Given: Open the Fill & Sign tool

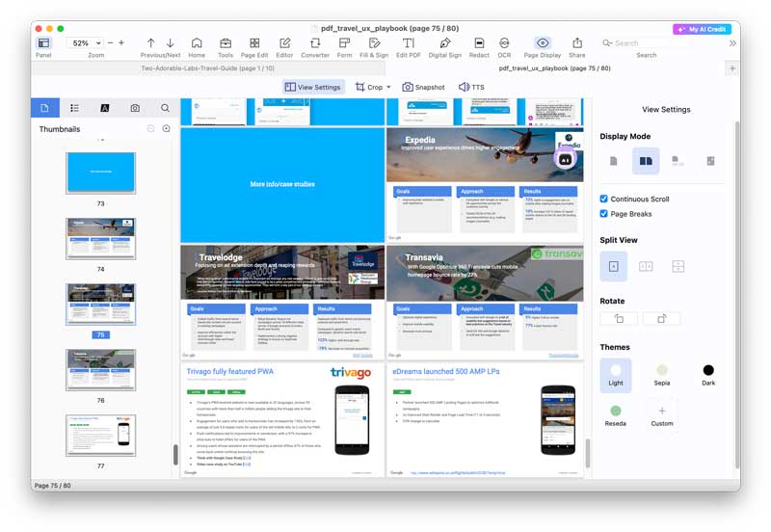Looking at the screenshot, I should (374, 46).
